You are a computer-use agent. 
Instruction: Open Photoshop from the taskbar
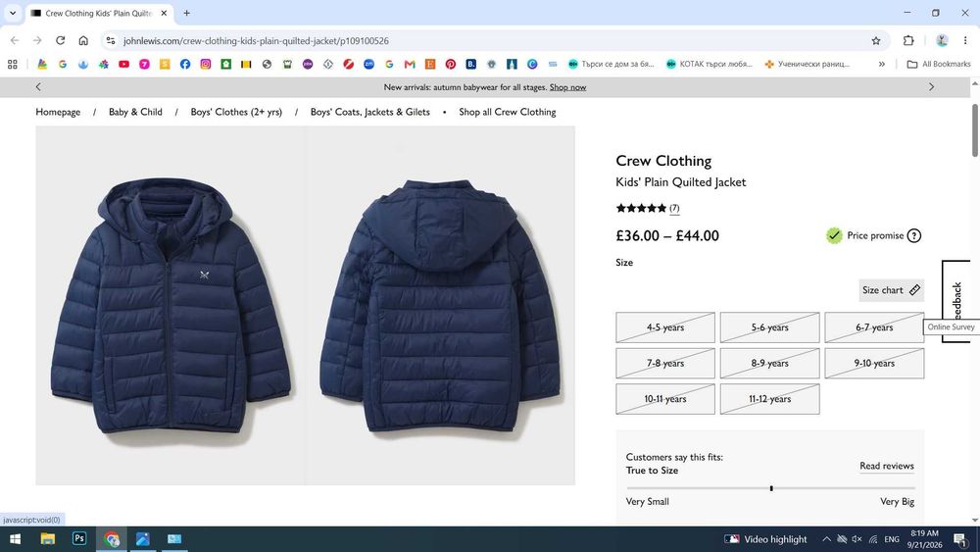79,538
